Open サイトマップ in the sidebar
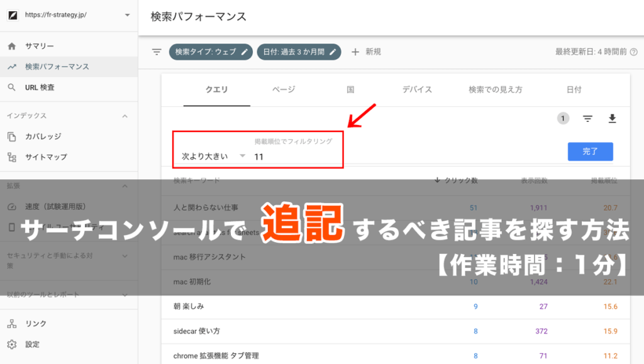The width and height of the screenshot is (644, 364). pyautogui.click(x=69, y=157)
